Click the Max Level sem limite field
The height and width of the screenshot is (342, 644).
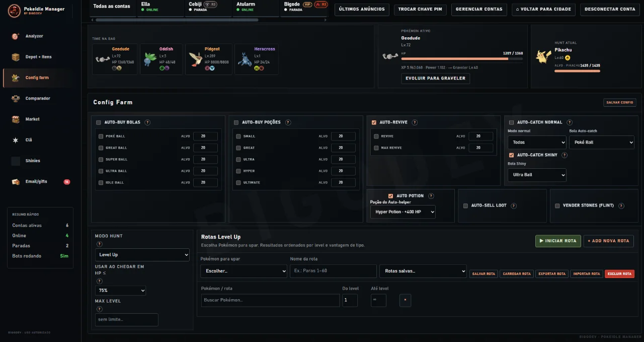pos(127,320)
